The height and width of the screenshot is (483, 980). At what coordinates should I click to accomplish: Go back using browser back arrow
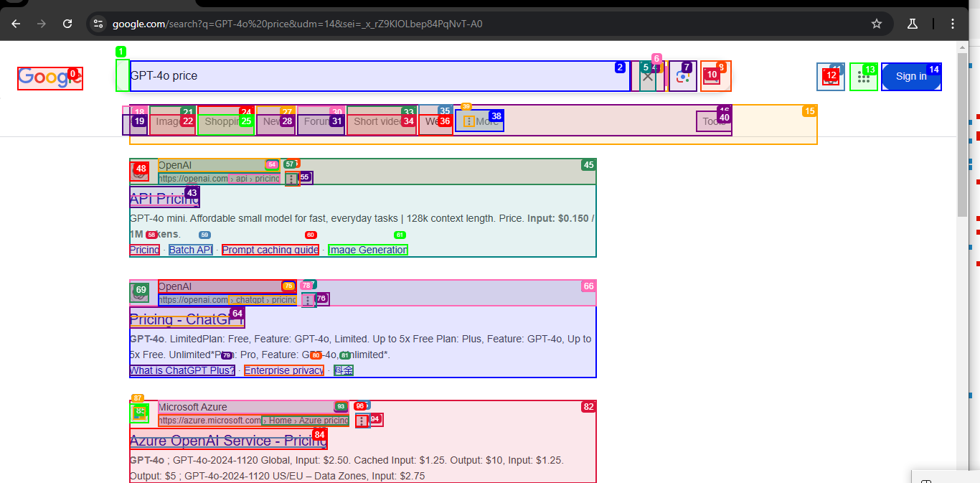click(x=16, y=24)
